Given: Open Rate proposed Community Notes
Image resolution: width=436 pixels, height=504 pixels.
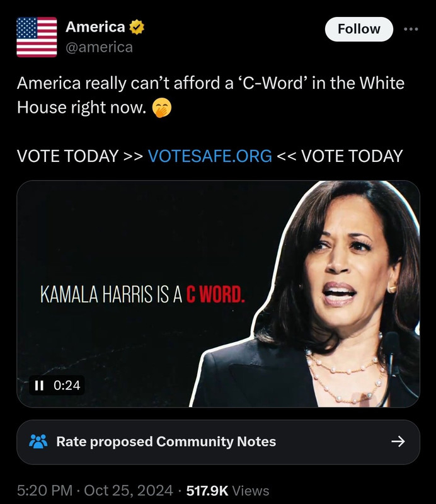Looking at the screenshot, I should [x=218, y=442].
